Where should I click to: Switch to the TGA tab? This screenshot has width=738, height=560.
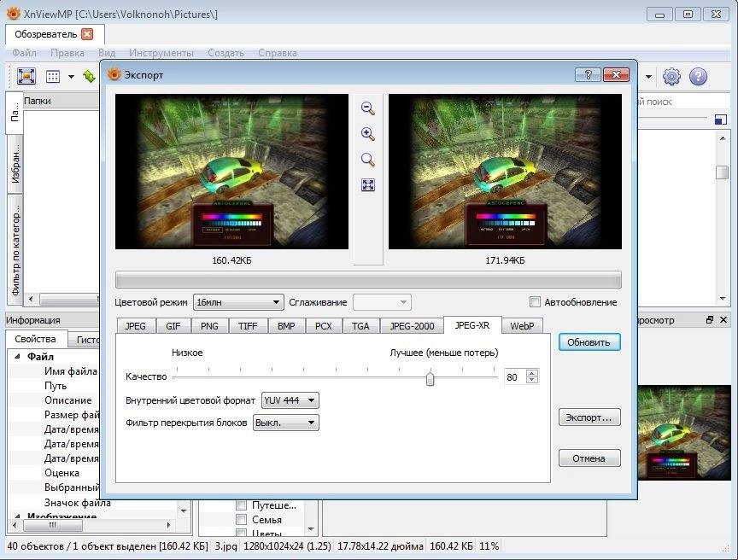360,326
